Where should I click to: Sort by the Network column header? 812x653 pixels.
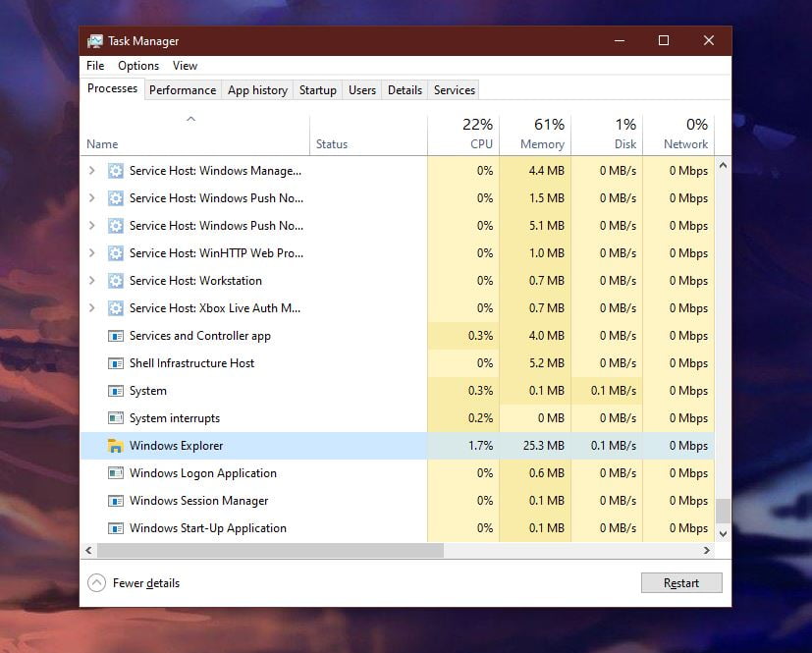(678, 135)
